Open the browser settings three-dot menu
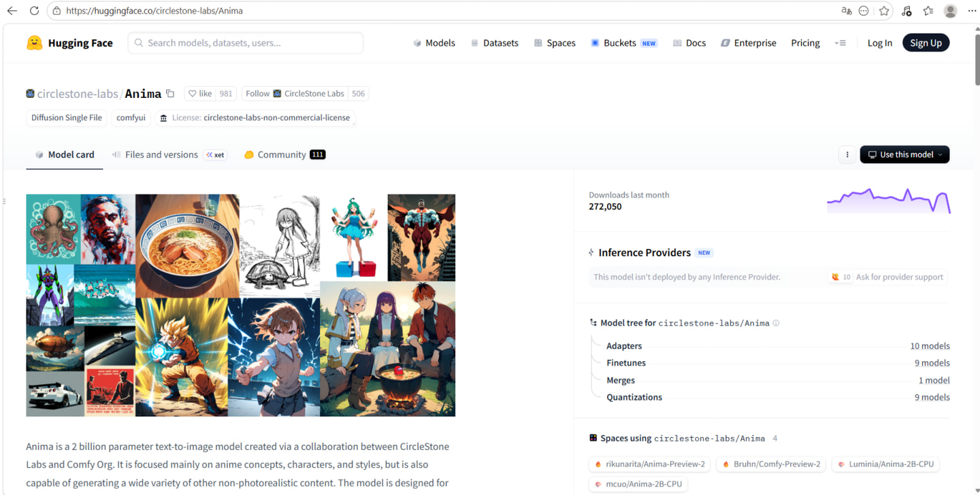Viewport: 980px width, 495px height. click(972, 11)
